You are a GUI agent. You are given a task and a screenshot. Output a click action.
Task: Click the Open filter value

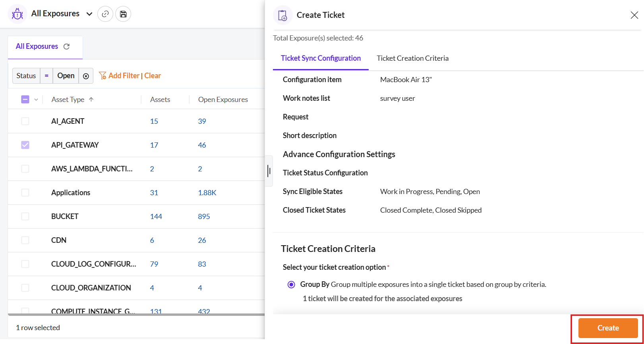(x=66, y=76)
